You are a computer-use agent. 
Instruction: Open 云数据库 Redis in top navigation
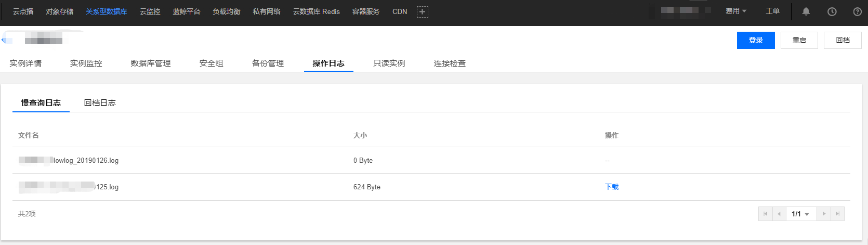tap(316, 11)
